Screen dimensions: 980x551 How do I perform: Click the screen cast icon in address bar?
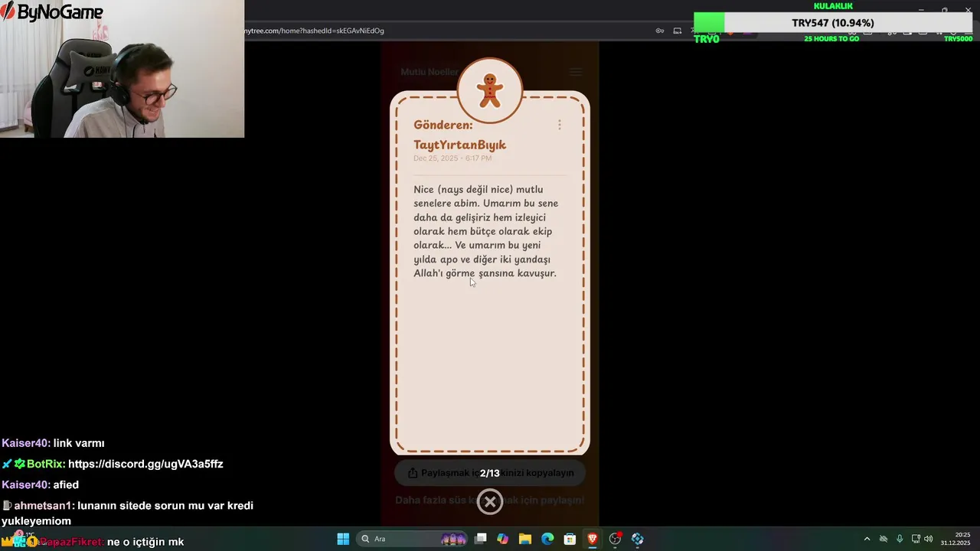click(678, 31)
